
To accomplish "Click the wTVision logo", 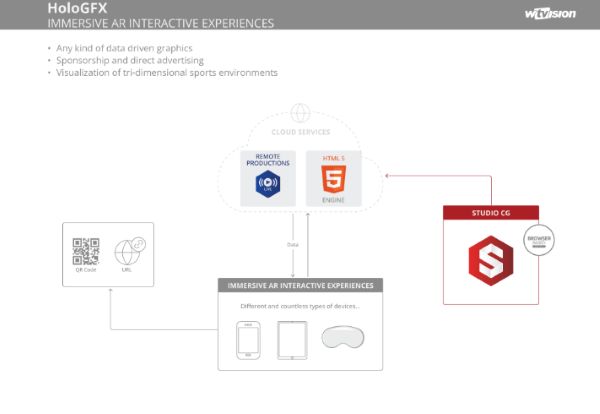I will [x=549, y=12].
